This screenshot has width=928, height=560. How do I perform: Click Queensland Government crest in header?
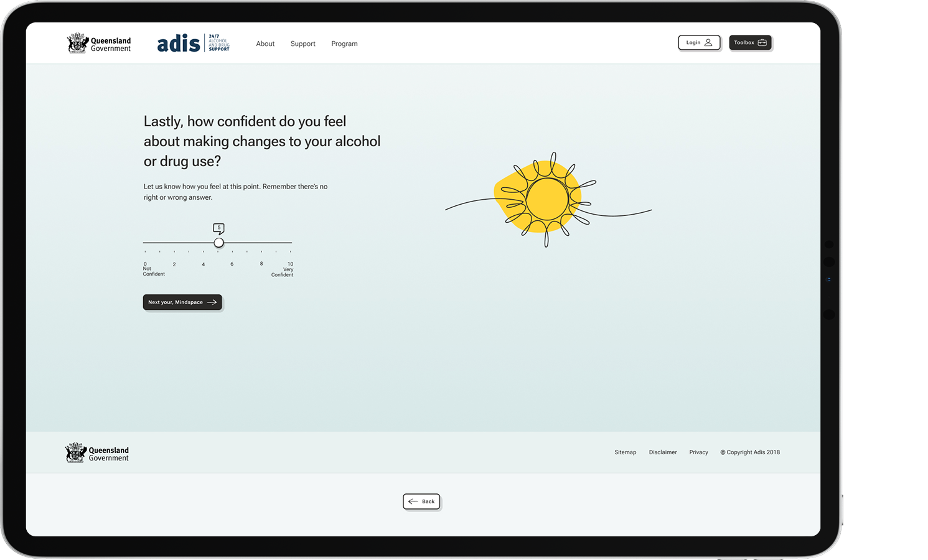pyautogui.click(x=77, y=43)
